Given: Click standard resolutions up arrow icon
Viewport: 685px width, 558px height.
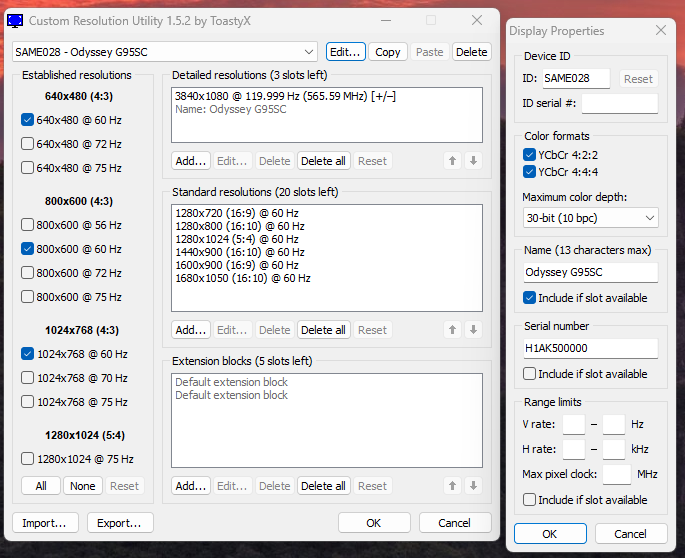Looking at the screenshot, I should click(453, 330).
